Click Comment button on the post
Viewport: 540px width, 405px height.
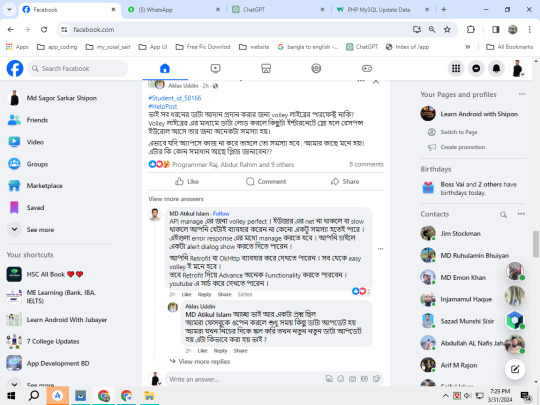(266, 181)
